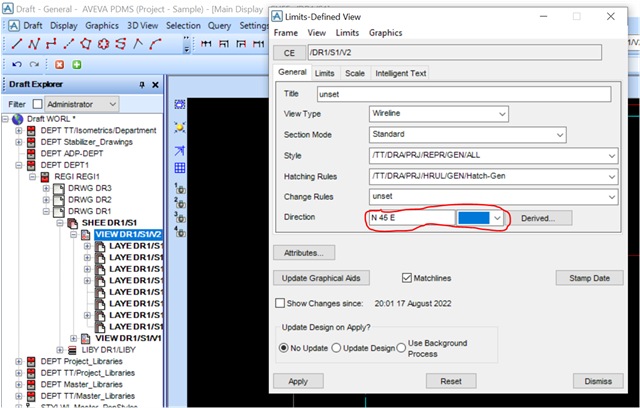Screen dimensions: 640x408
Task: Select saved view camera 4
Action: (180, 232)
